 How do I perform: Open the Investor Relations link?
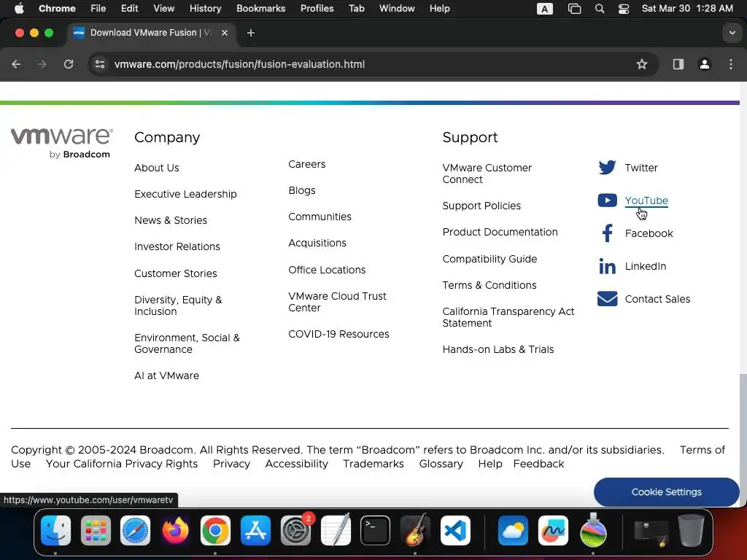tap(177, 246)
